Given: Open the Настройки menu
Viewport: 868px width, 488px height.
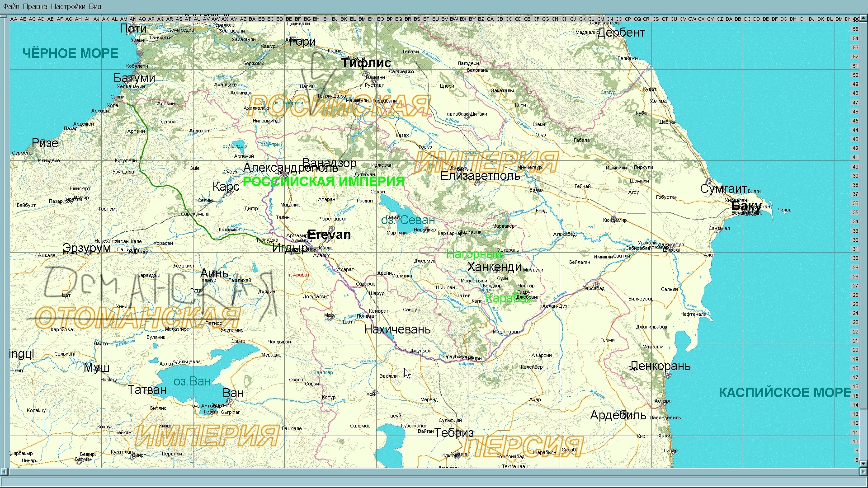Looking at the screenshot, I should click(x=68, y=6).
